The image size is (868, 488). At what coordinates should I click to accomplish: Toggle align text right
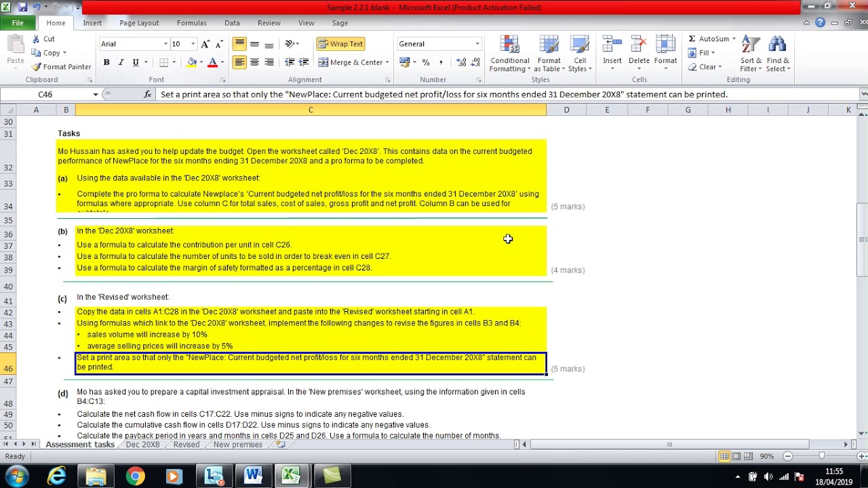pyautogui.click(x=269, y=62)
